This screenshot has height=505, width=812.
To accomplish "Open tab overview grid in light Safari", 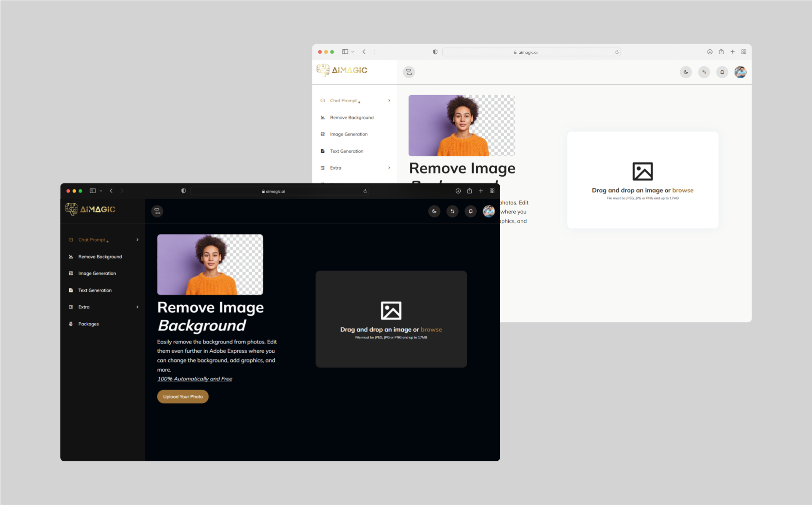I will click(744, 52).
